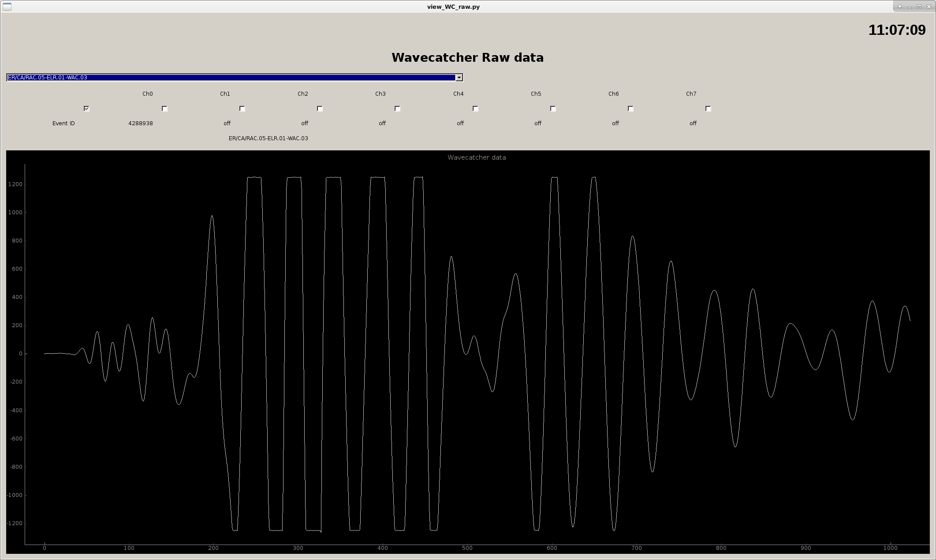Viewport: 936px width, 560px height.
Task: Check the box between Ch3 and Ch4
Action: [x=397, y=108]
